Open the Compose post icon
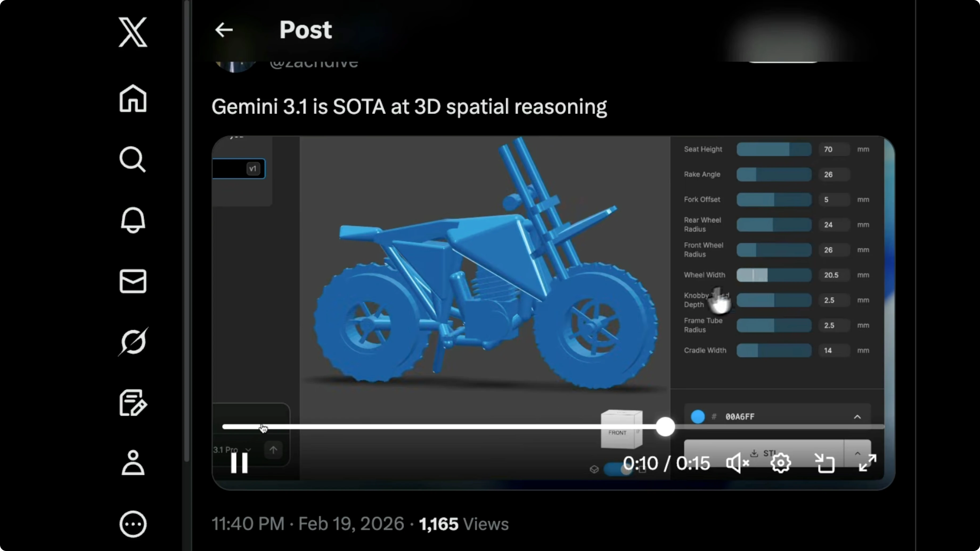Screen dimensions: 980x551 pyautogui.click(x=133, y=403)
